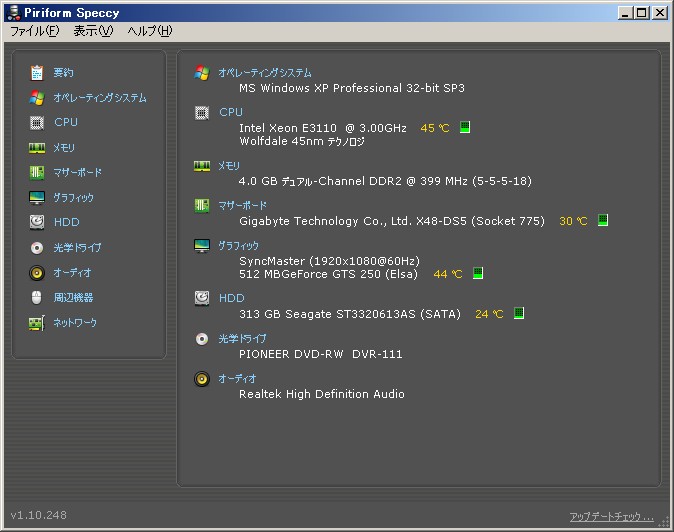Show 光学ドライブ section from sidebar label

pyautogui.click(x=77, y=248)
